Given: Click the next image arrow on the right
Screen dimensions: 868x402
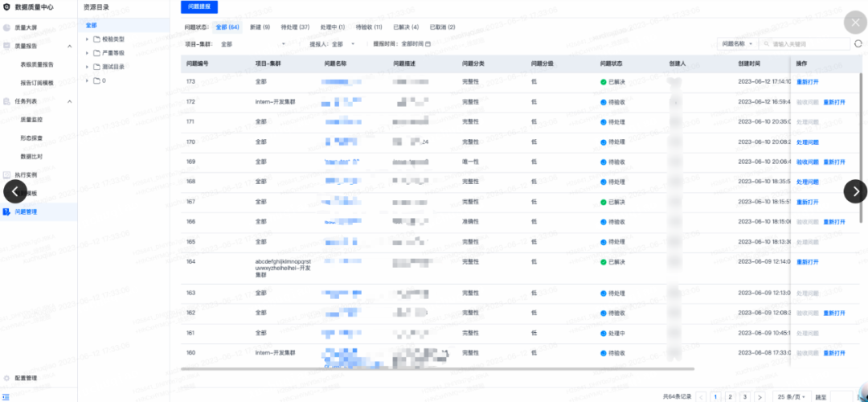Looking at the screenshot, I should point(854,191).
